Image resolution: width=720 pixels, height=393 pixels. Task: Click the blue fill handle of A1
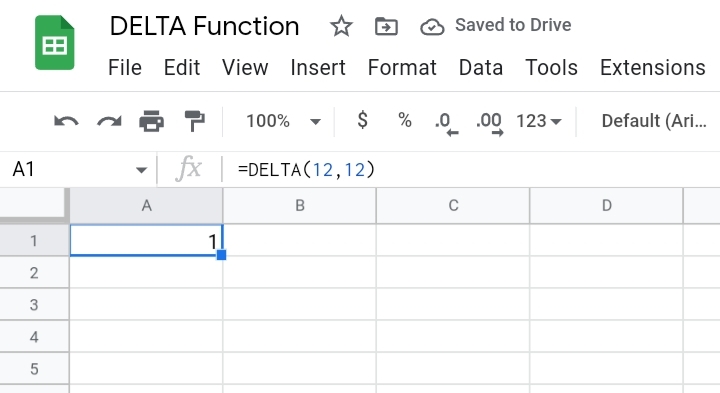(x=221, y=255)
